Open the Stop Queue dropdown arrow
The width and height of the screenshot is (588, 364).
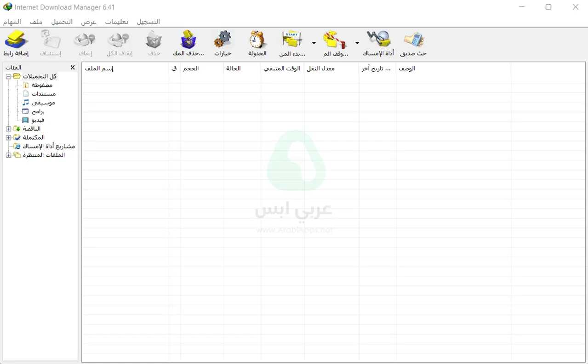coord(357,43)
